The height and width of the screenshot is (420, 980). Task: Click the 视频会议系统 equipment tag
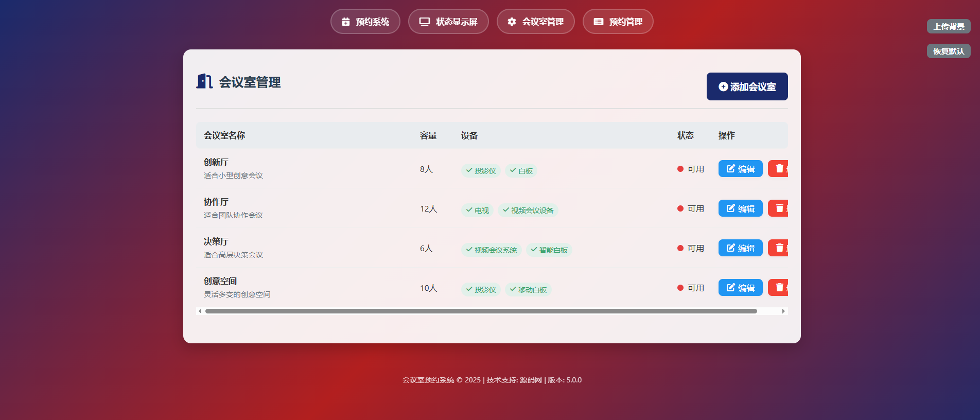(492, 250)
